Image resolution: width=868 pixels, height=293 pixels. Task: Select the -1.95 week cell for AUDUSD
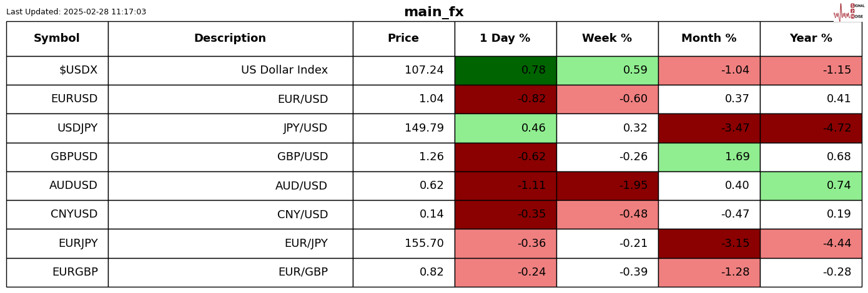pyautogui.click(x=607, y=186)
